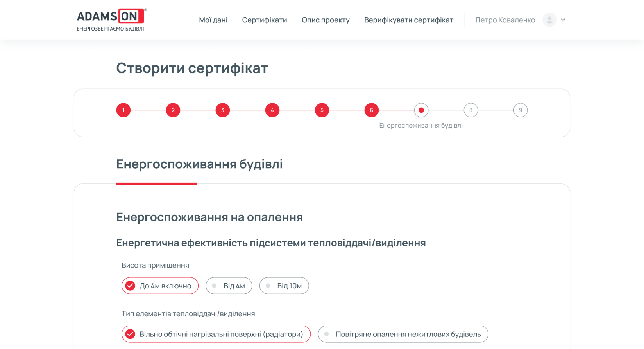The image size is (644, 349).
Task: Select step 3 in the stepper
Action: tap(223, 110)
